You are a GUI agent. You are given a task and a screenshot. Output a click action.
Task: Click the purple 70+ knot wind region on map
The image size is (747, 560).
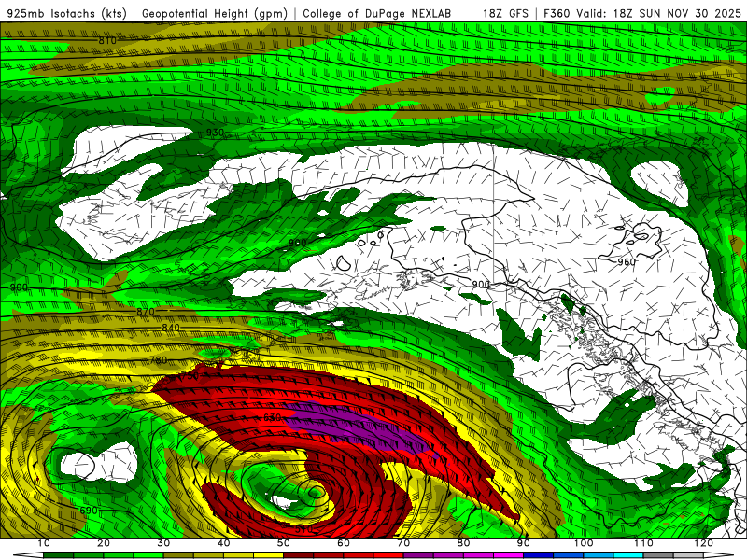click(358, 427)
